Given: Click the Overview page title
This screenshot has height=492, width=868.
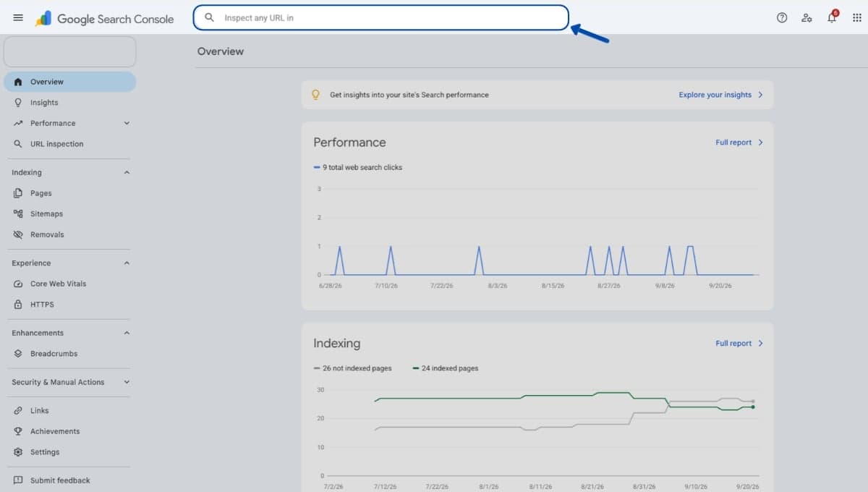Looking at the screenshot, I should click(221, 51).
